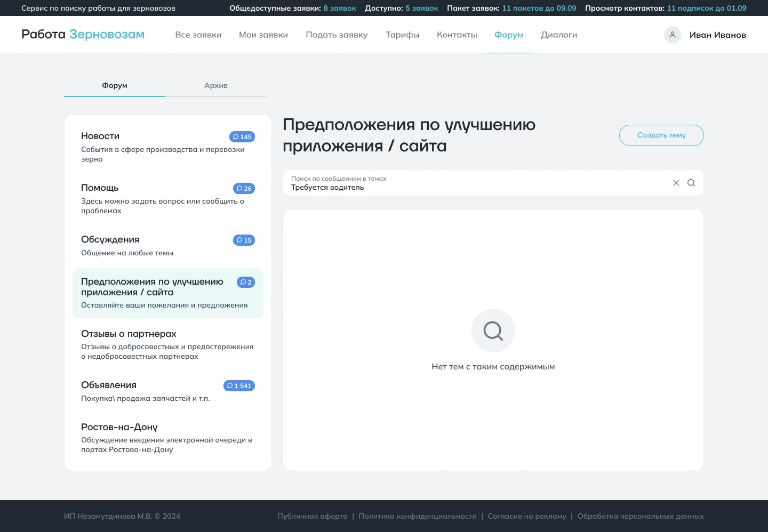Open the 8 заявок link
Image resolution: width=768 pixels, height=532 pixels.
point(340,8)
